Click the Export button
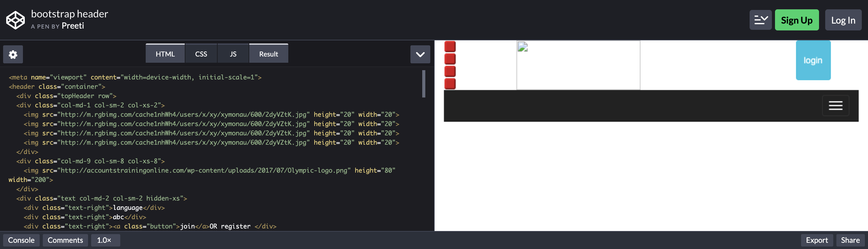Image resolution: width=868 pixels, height=249 pixels. pos(817,240)
